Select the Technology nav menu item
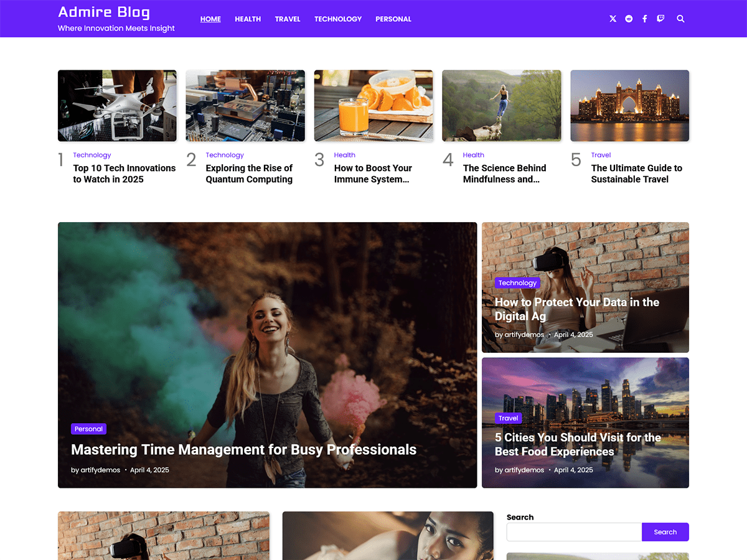Image resolution: width=747 pixels, height=560 pixels. click(x=337, y=19)
